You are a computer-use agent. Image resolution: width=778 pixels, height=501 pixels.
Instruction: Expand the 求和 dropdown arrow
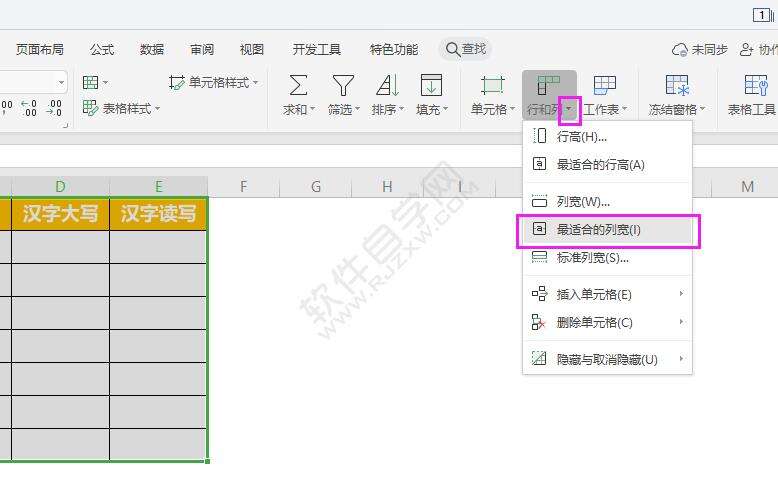[x=313, y=109]
